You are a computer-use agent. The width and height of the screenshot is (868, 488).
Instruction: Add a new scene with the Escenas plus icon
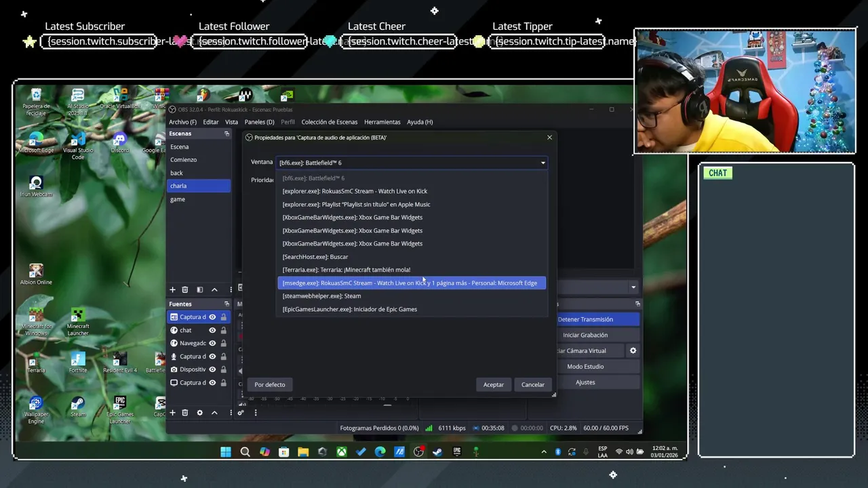point(172,289)
